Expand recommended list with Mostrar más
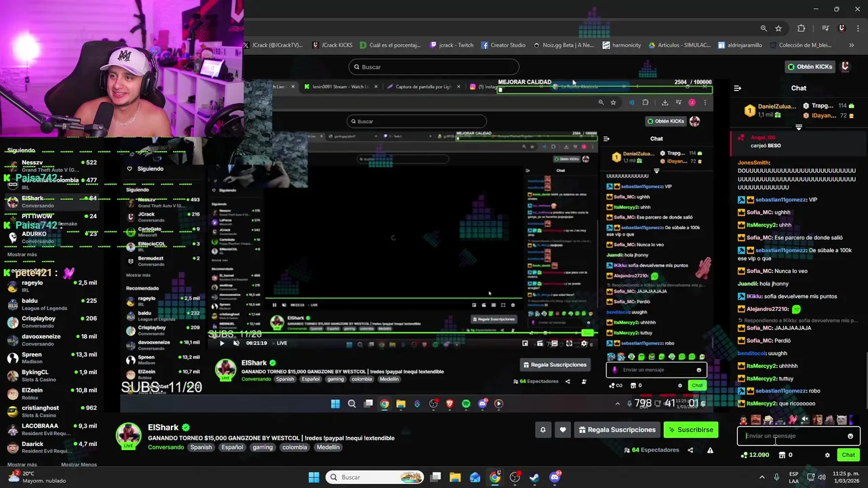The image size is (868, 488). coord(22,464)
